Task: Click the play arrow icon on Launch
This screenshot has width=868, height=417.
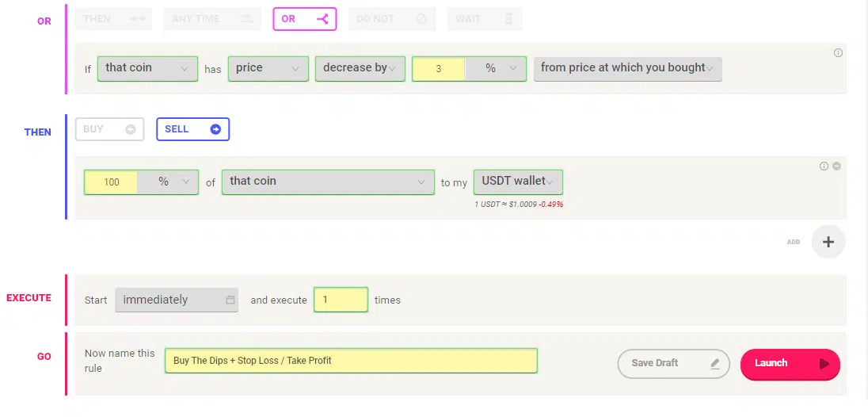Action: pyautogui.click(x=824, y=364)
